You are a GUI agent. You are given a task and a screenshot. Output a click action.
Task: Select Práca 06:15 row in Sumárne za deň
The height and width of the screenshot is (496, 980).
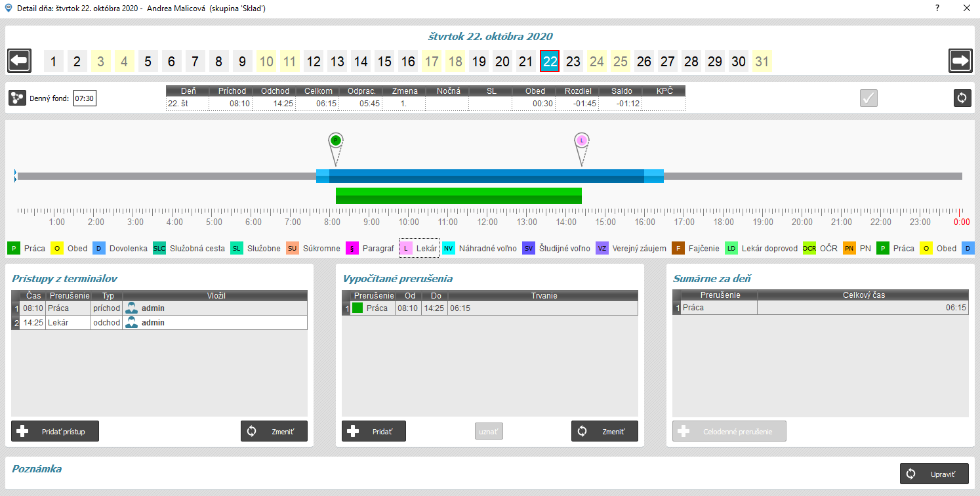(x=821, y=308)
